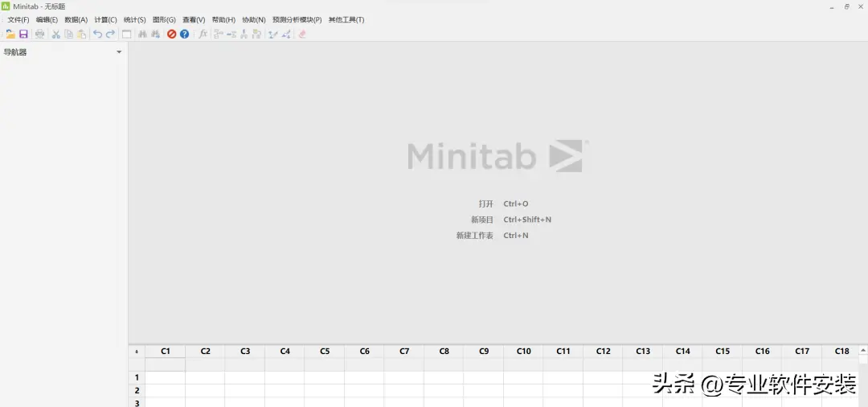Click the 新项目 Ctrl+Shift+N shortcut text
The width and height of the screenshot is (868, 407).
[x=511, y=220]
